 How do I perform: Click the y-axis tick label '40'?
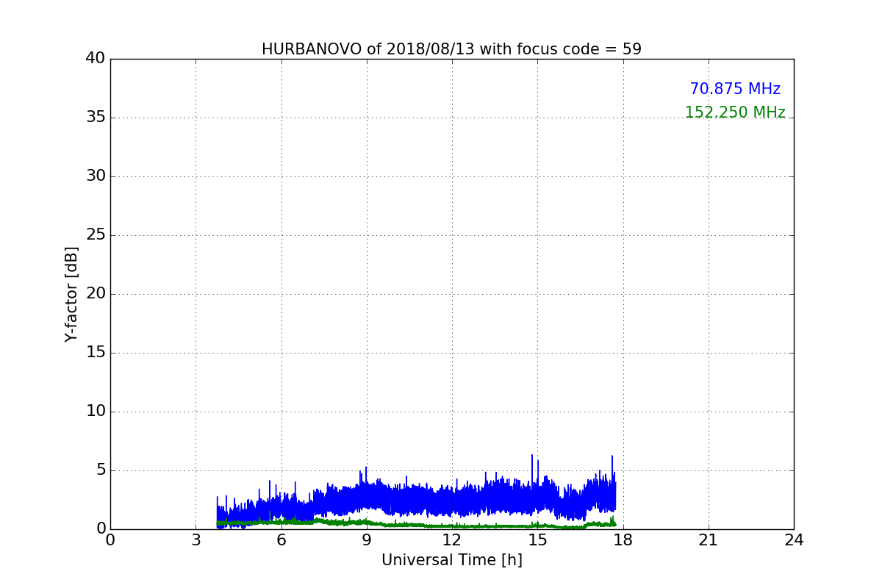[96, 59]
